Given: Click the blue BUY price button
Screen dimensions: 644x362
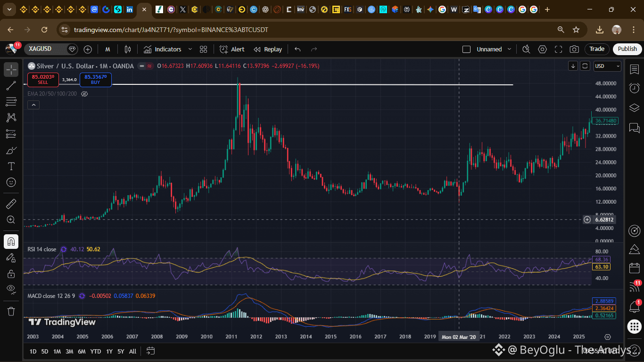Looking at the screenshot, I should pos(96,80).
